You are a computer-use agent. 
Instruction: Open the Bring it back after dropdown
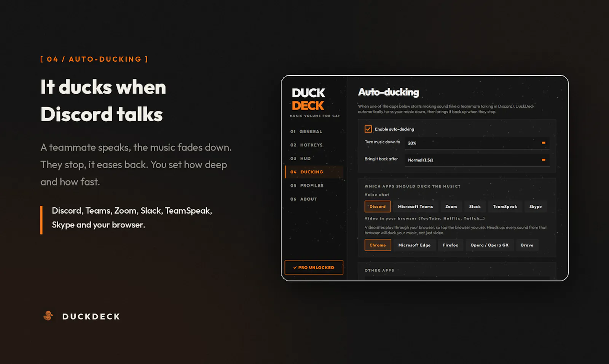[477, 160]
